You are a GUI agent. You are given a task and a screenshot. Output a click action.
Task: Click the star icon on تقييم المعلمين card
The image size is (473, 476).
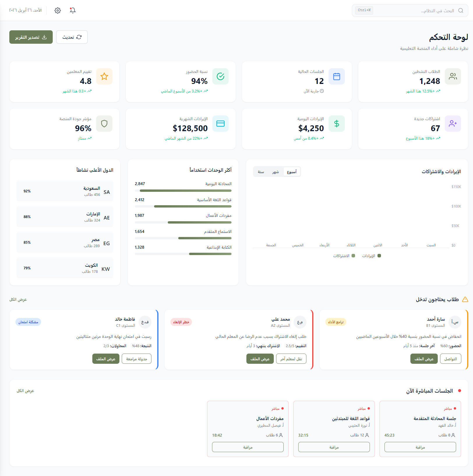click(104, 76)
